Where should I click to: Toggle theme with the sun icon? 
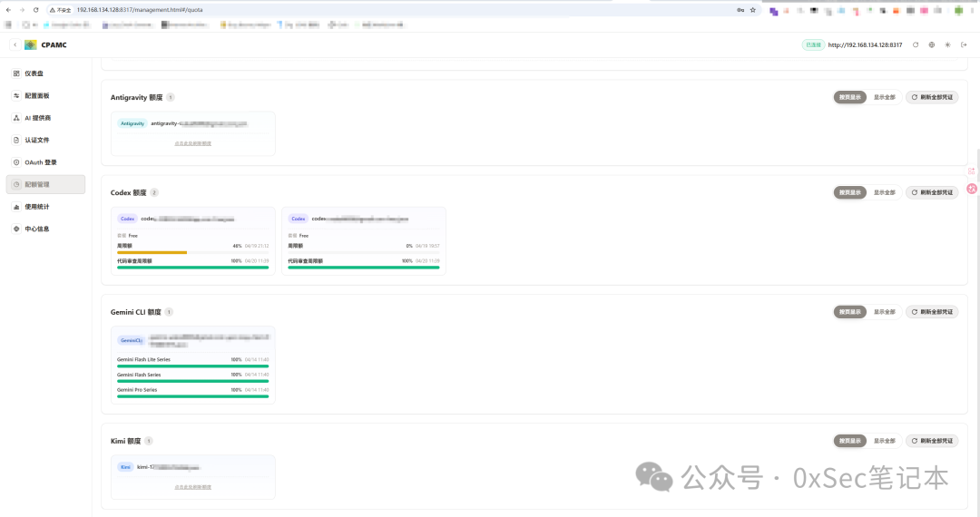click(x=948, y=45)
